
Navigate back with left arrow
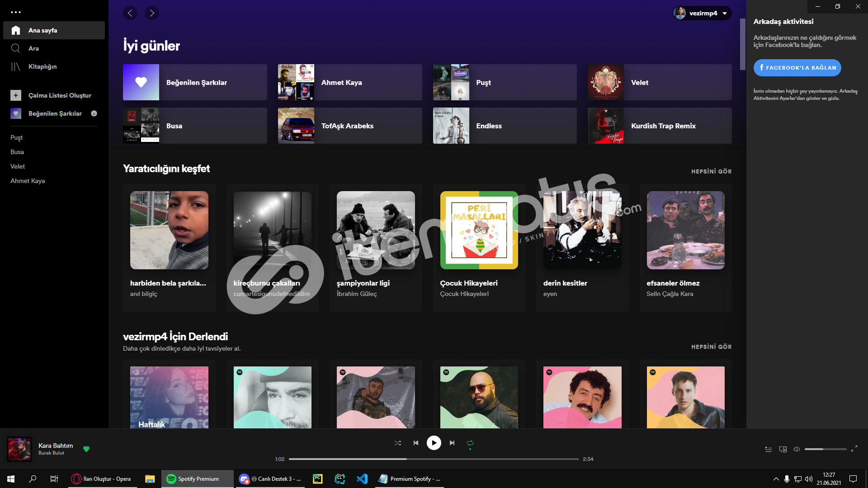tap(130, 13)
